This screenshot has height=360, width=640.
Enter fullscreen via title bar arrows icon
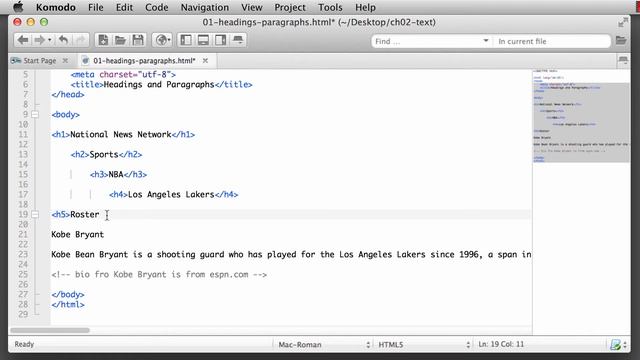point(623,22)
